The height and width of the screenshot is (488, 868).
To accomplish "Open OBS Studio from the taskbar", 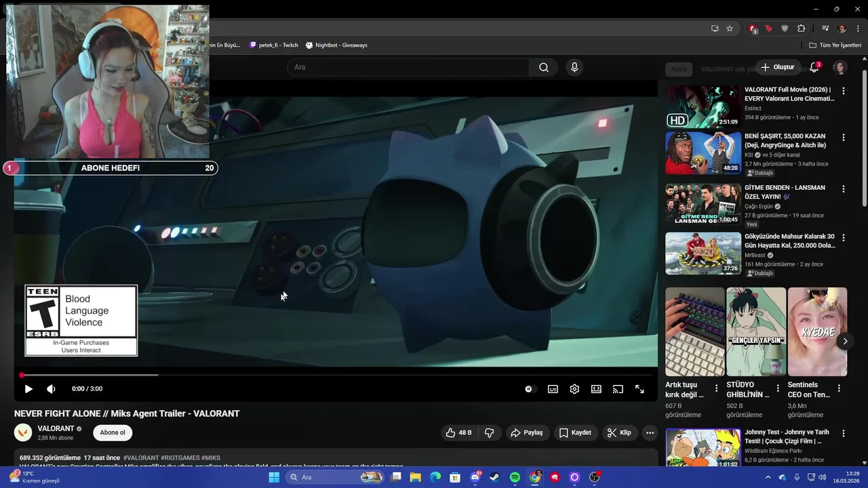I will coord(595,477).
